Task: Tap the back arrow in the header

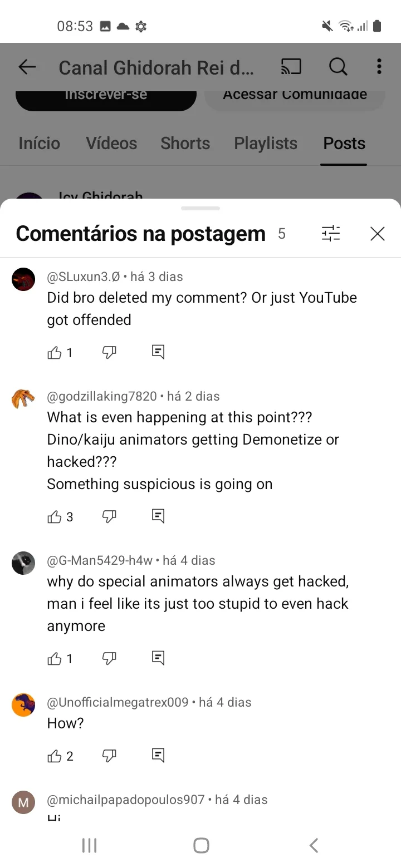Action: point(27,67)
